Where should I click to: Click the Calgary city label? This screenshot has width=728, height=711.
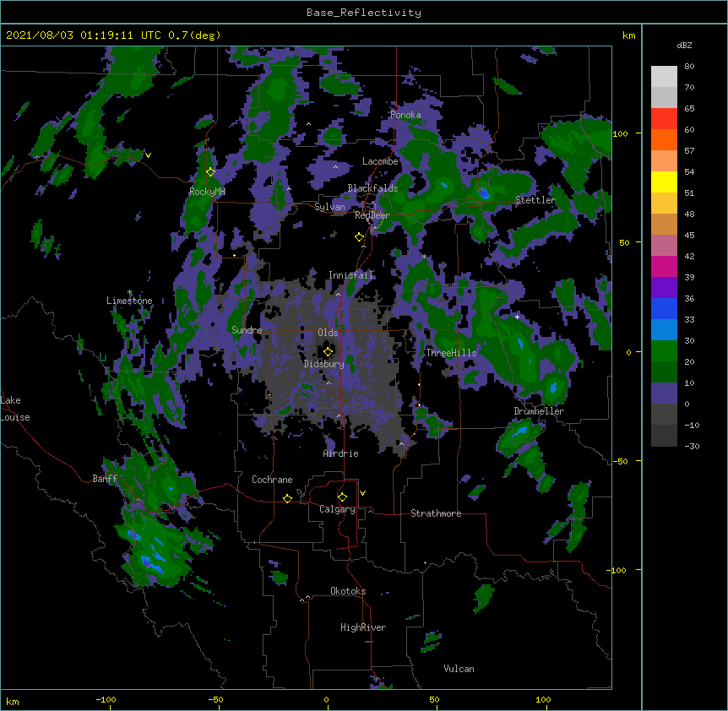[x=337, y=509]
